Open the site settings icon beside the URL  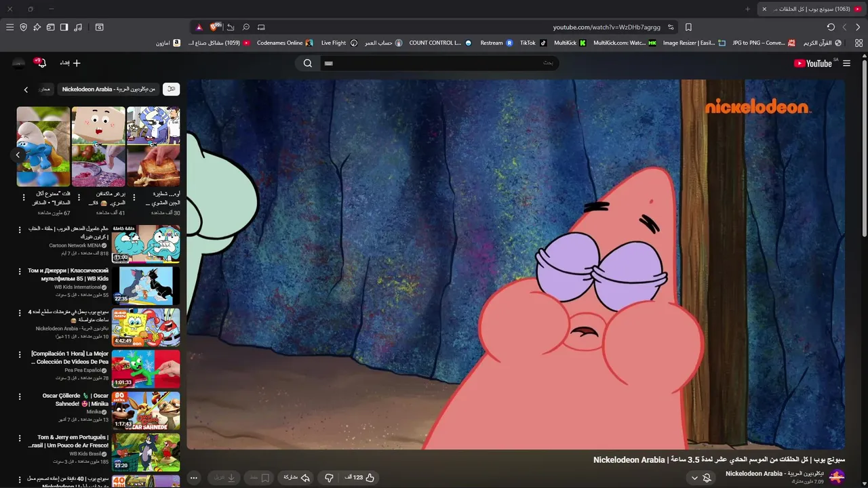671,27
